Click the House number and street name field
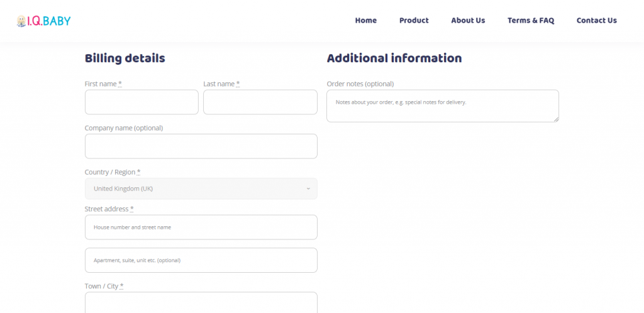This screenshot has height=313, width=644. 201,228
